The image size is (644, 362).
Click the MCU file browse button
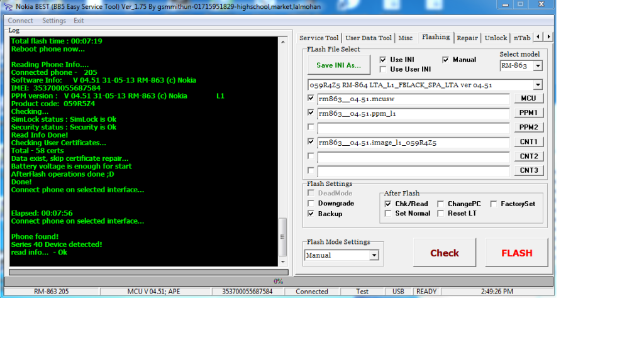528,99
